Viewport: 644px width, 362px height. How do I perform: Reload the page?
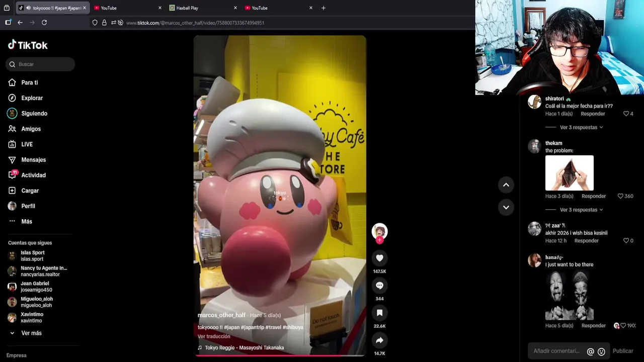(x=44, y=23)
